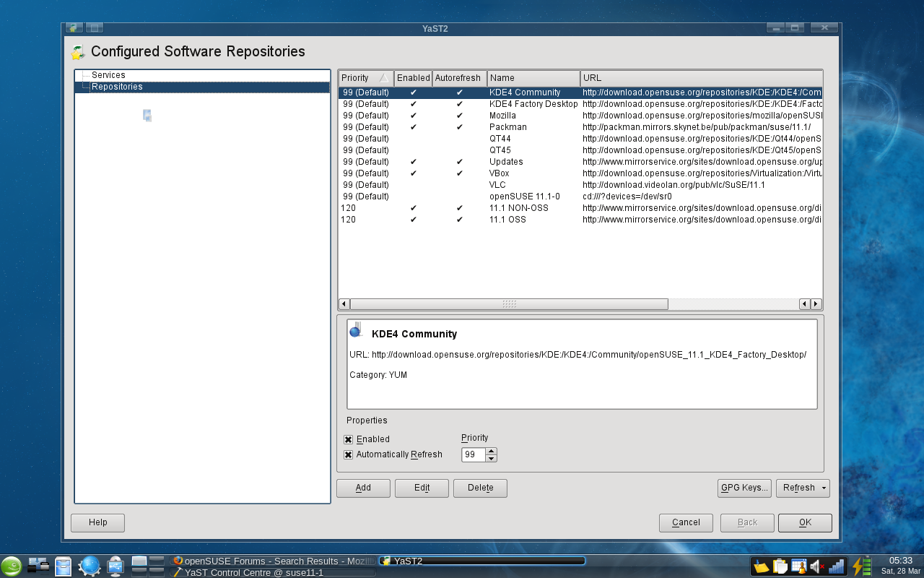Switch to YaST Control Centre taskbar entry
Image resolution: width=924 pixels, height=578 pixels.
[x=273, y=572]
